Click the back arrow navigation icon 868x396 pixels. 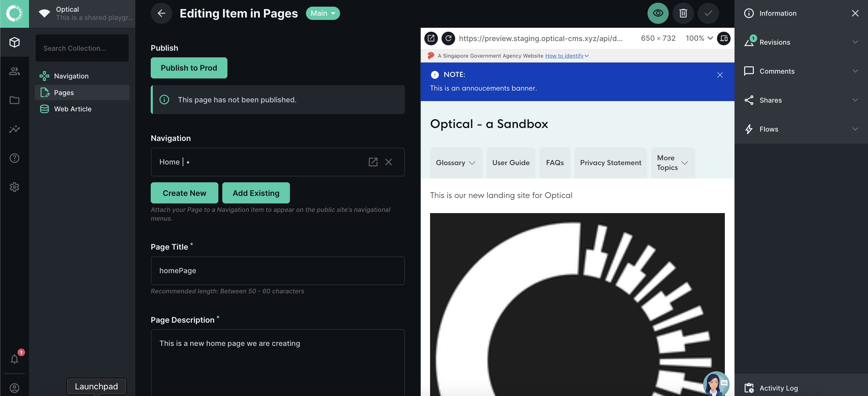pos(161,13)
